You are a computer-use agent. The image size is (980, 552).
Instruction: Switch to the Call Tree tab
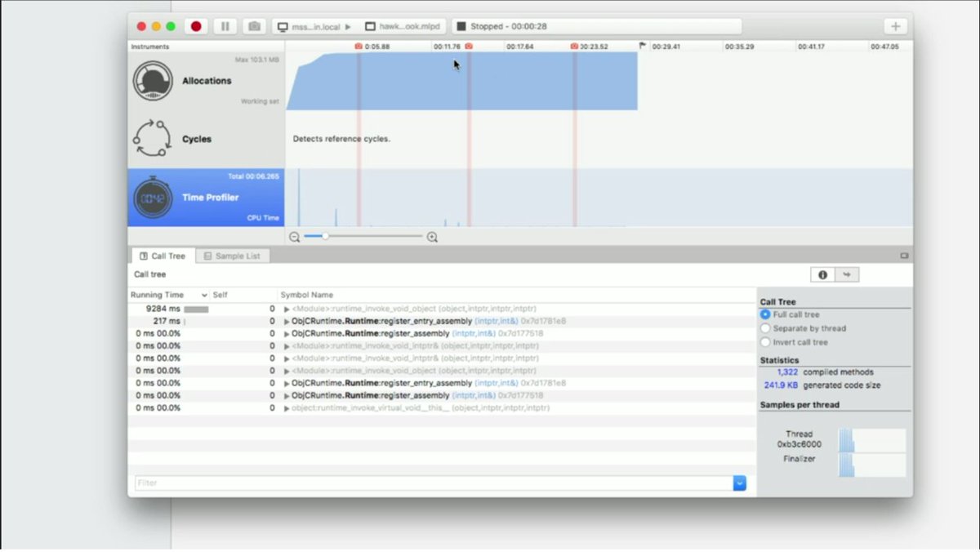162,256
